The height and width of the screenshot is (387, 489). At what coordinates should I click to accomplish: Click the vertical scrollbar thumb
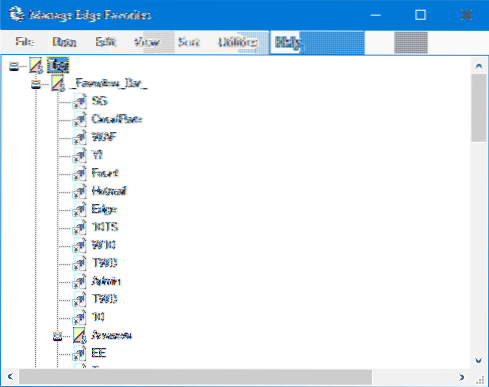(x=479, y=108)
